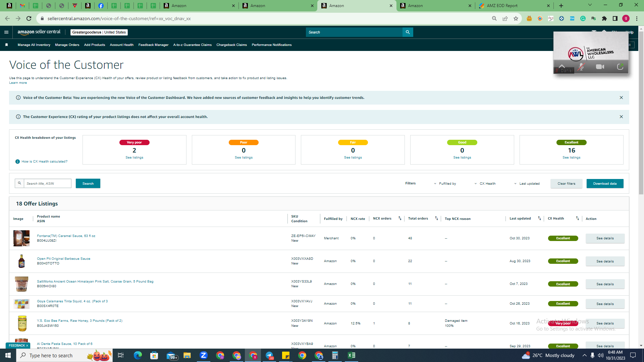644x362 pixels.
Task: Click the Learn more link
Action: pos(18,83)
